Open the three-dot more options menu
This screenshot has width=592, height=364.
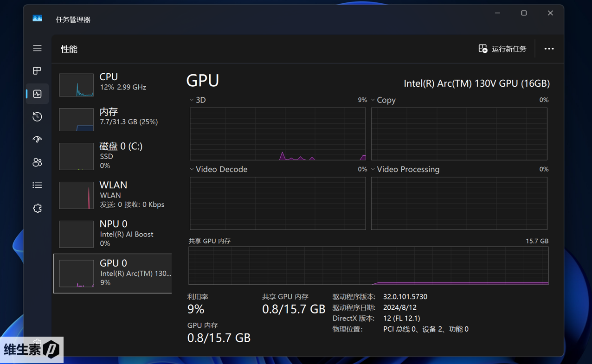click(549, 49)
